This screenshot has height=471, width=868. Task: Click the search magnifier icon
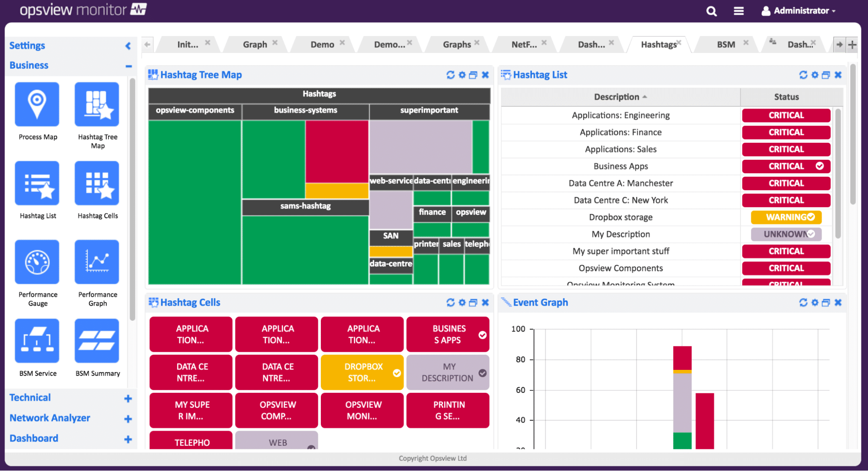click(711, 11)
